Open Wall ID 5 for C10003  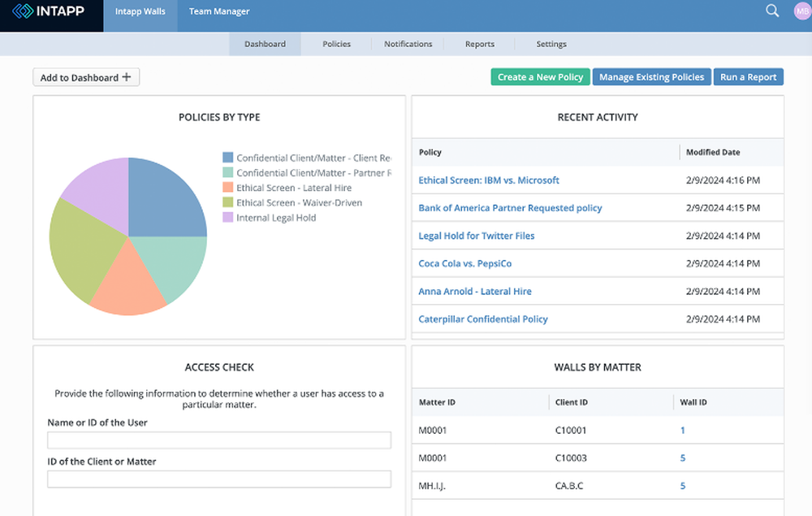point(683,458)
